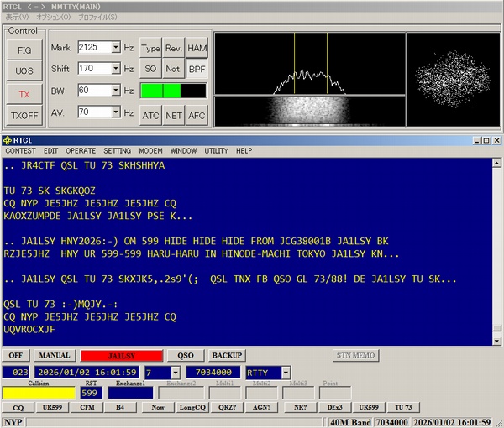Screen dimensions: 504x428
Task: Click the RTCL window title bar icon
Action: pos(8,140)
